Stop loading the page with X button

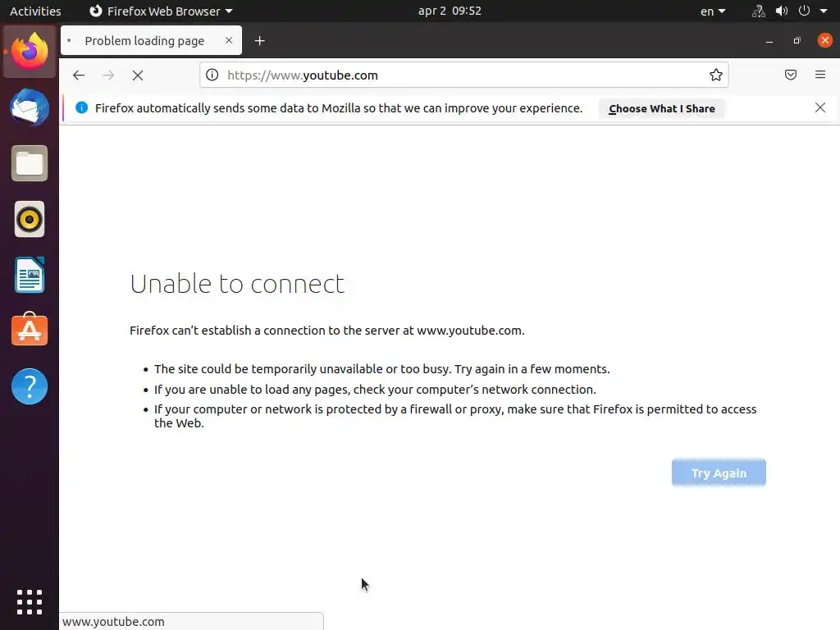pos(138,75)
